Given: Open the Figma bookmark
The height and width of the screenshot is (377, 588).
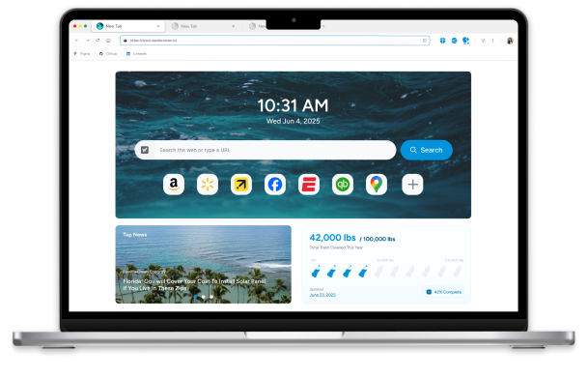Looking at the screenshot, I should coord(82,54).
